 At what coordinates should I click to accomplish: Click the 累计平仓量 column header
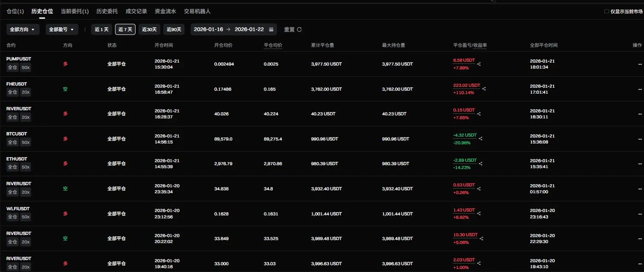(x=323, y=45)
